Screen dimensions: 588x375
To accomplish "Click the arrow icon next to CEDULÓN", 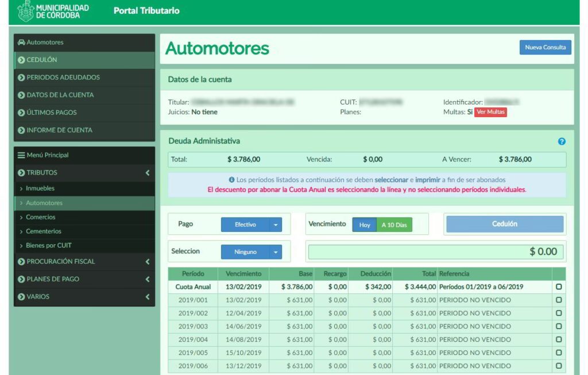I will [x=21, y=60].
